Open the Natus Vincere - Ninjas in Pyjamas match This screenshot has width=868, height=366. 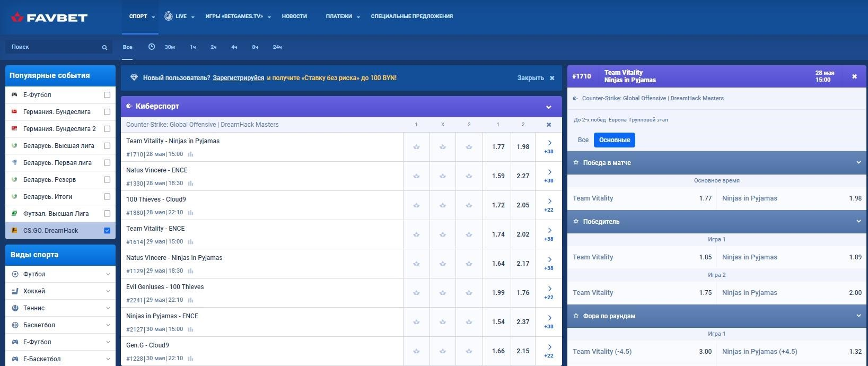pos(174,258)
